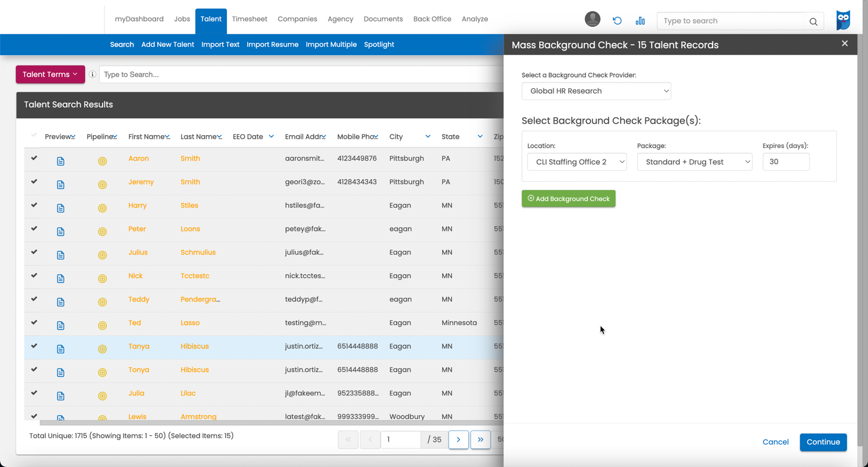This screenshot has width=868, height=467.
Task: Open resume preview icon for Nick Tcctestc
Action: [x=60, y=278]
